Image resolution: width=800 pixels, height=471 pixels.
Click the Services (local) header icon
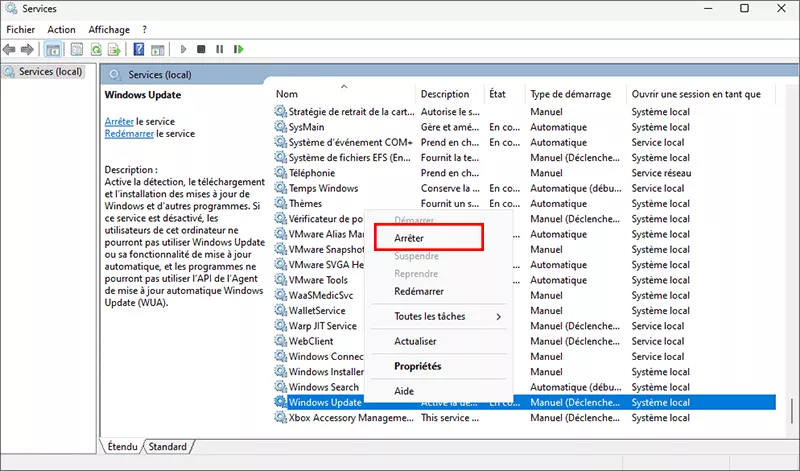tap(115, 75)
